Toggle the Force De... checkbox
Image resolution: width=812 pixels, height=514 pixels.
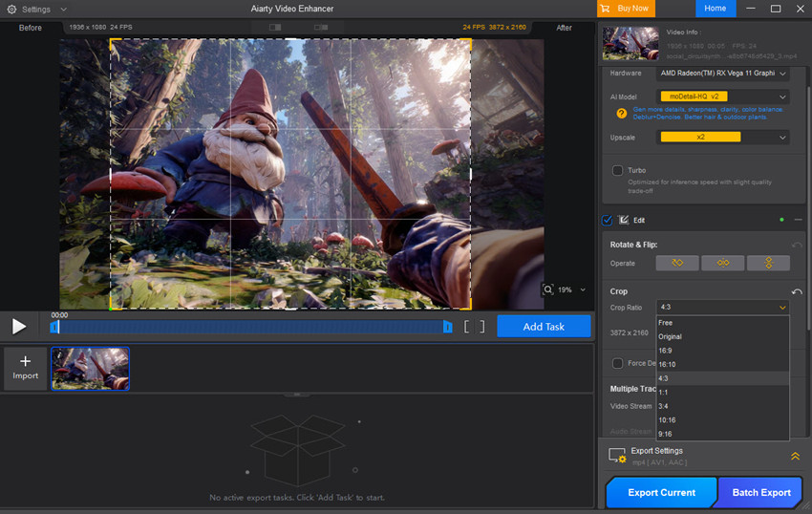[617, 363]
